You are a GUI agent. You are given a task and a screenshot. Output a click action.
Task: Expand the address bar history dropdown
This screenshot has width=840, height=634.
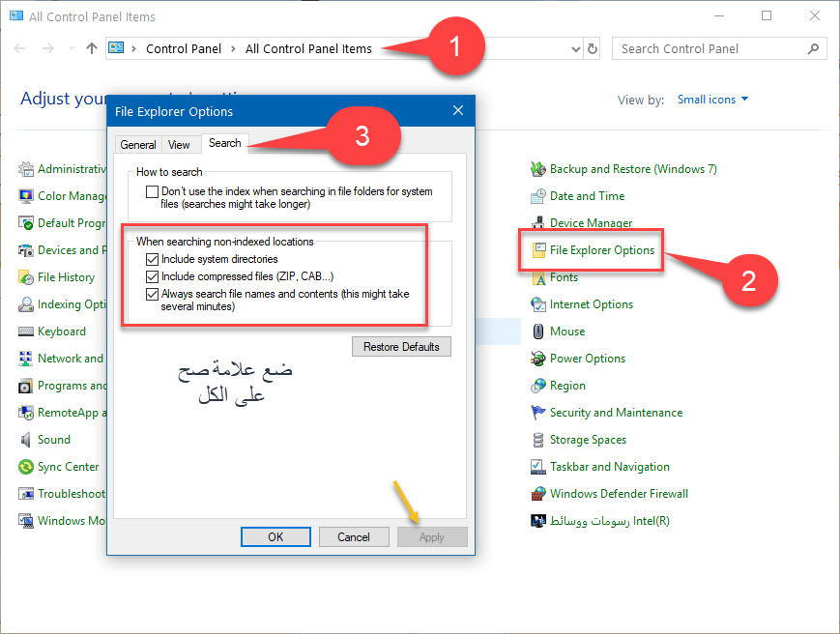click(574, 48)
